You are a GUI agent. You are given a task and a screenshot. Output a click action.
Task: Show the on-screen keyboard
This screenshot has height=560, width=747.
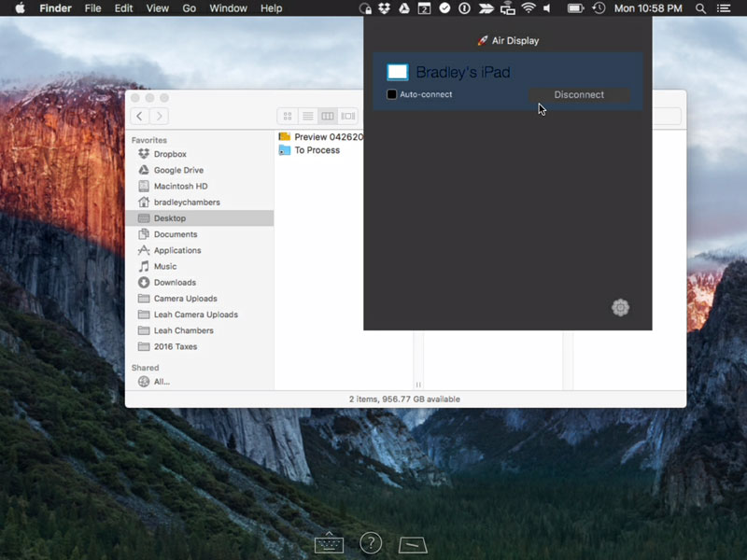pos(329,542)
